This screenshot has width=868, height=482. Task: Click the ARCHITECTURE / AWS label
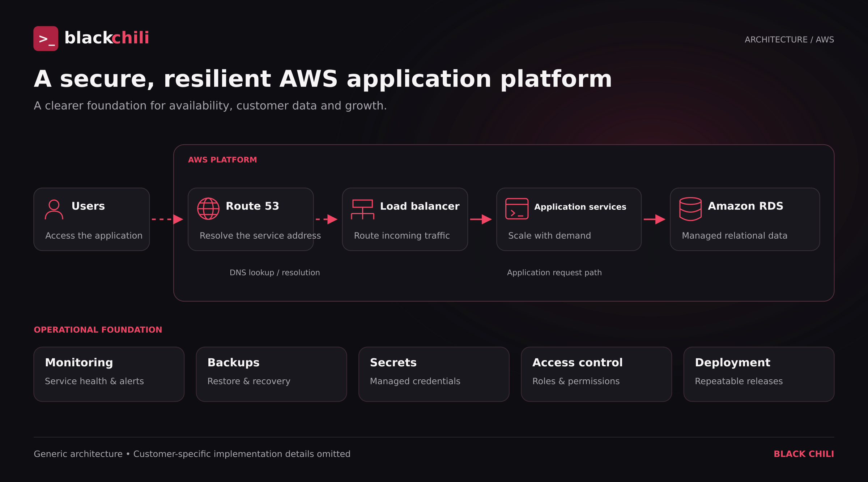(x=789, y=39)
